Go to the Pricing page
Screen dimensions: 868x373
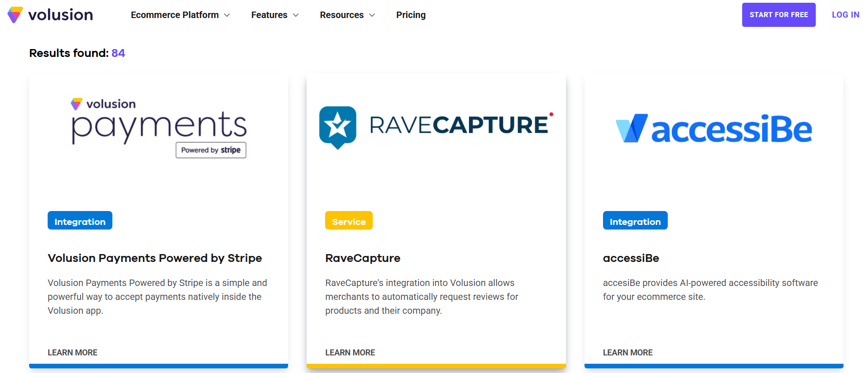tap(411, 15)
